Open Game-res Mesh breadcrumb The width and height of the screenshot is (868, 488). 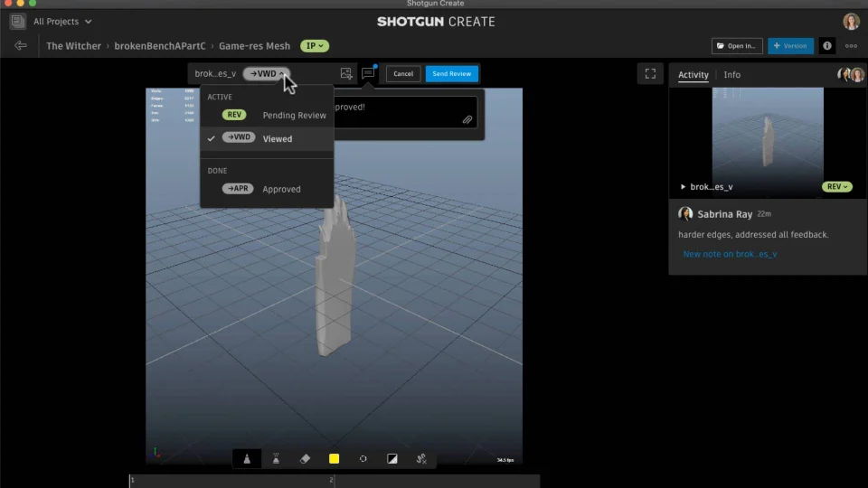click(x=254, y=46)
